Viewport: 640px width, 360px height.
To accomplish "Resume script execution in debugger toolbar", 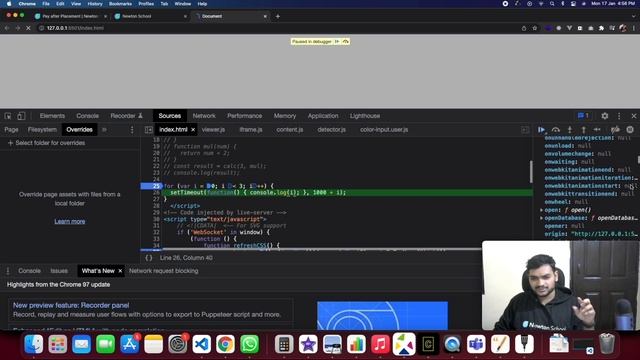I will click(x=541, y=130).
